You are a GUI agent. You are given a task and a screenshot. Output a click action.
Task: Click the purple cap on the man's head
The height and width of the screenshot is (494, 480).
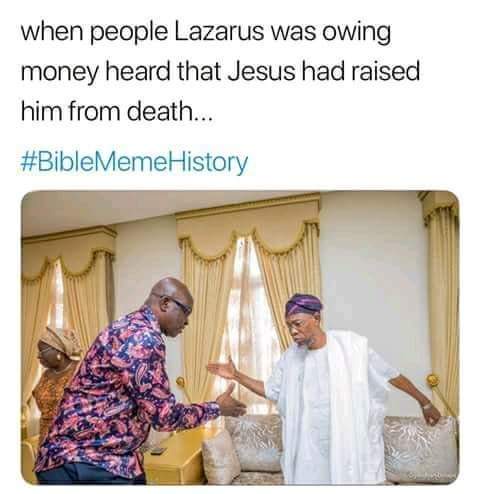(x=304, y=304)
